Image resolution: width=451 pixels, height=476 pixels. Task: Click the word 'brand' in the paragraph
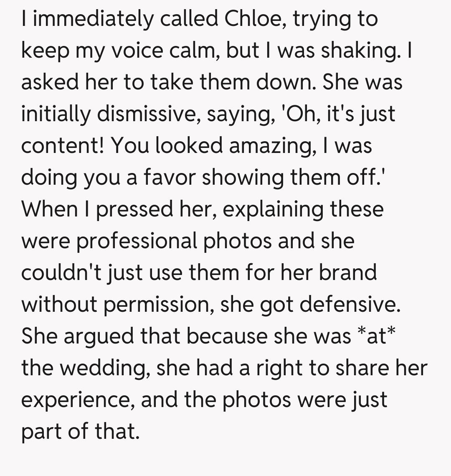click(348, 273)
